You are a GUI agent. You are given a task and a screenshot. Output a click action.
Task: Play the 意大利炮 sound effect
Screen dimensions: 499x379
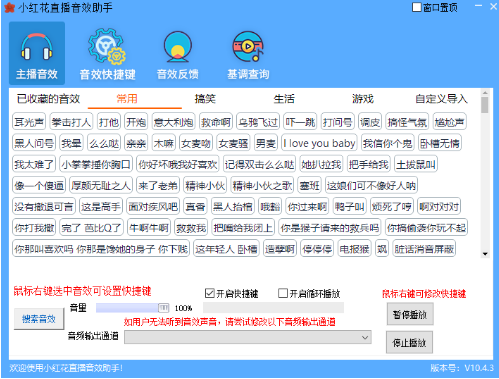173,122
